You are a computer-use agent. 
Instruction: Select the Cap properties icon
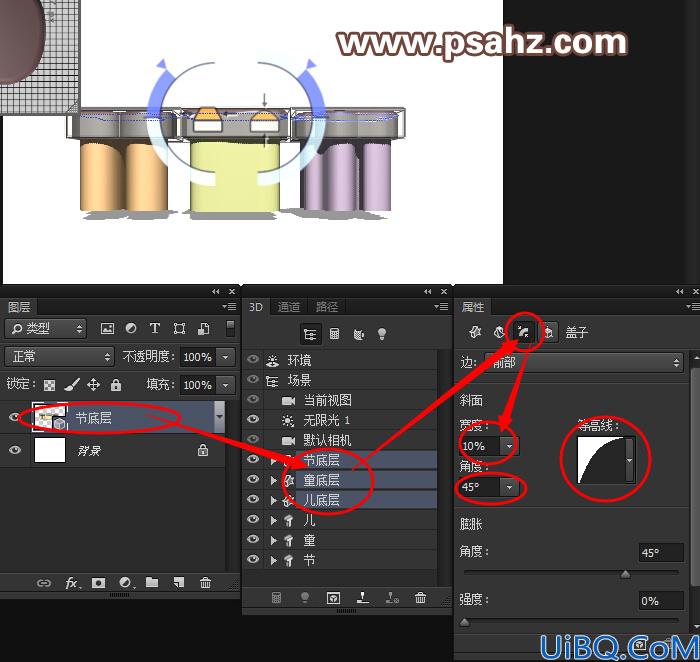523,332
